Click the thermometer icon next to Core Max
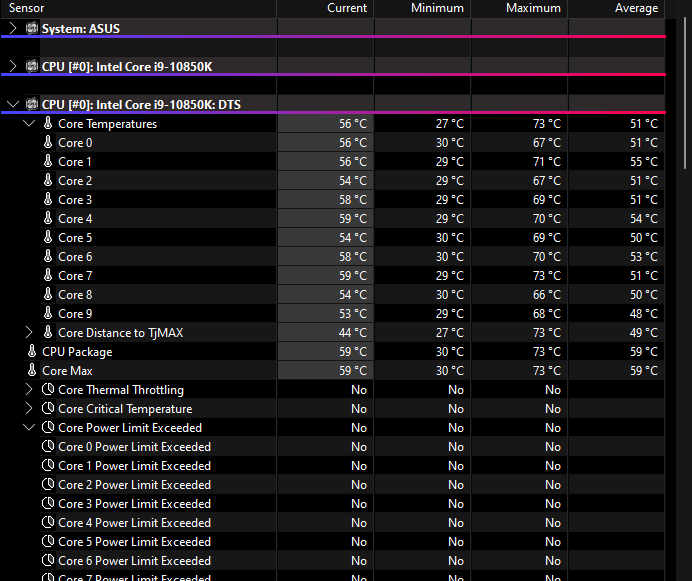The width and height of the screenshot is (692, 581). click(x=32, y=371)
